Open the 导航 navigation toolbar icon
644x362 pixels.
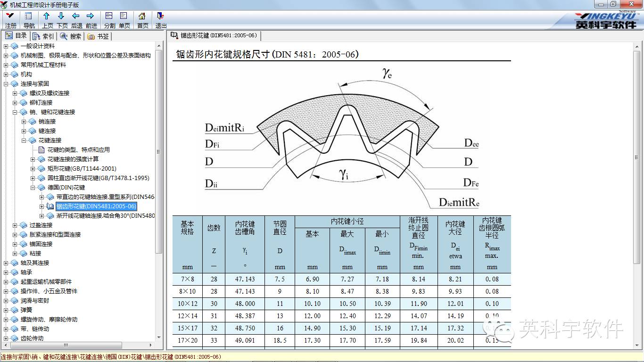29,20
